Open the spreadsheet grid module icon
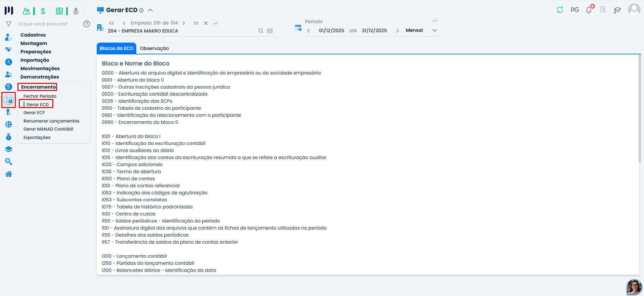Viewport: 644px width, 296px height. [59, 11]
